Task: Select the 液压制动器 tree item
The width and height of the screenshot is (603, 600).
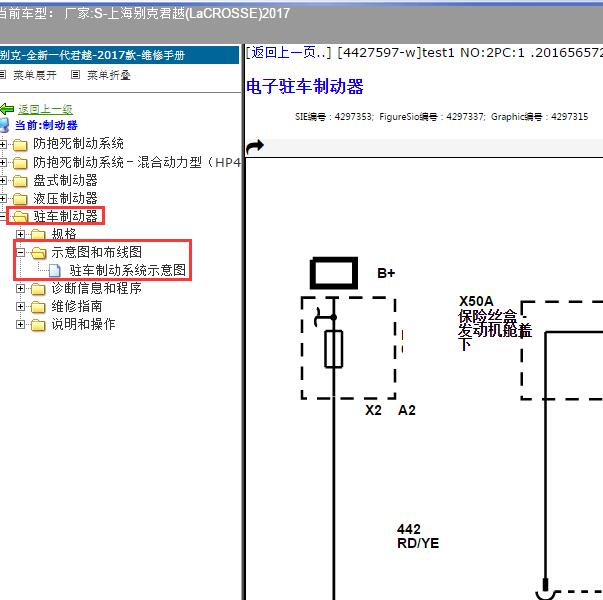Action: point(65,198)
